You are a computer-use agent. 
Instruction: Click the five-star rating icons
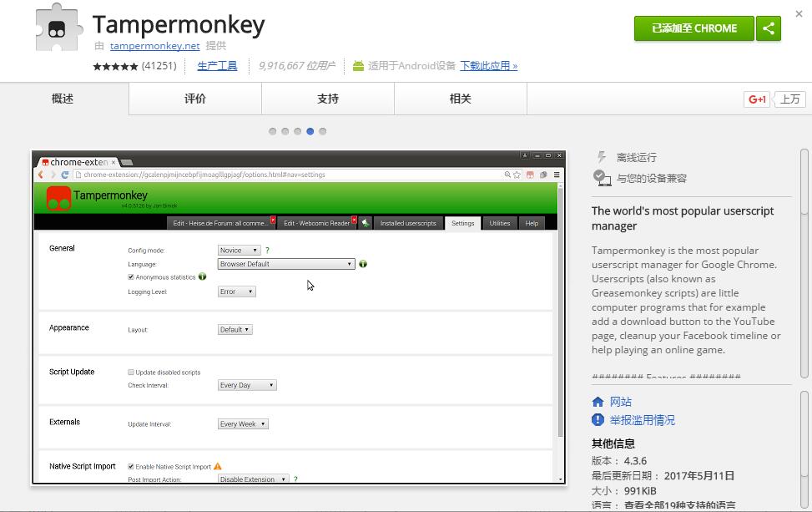click(115, 66)
